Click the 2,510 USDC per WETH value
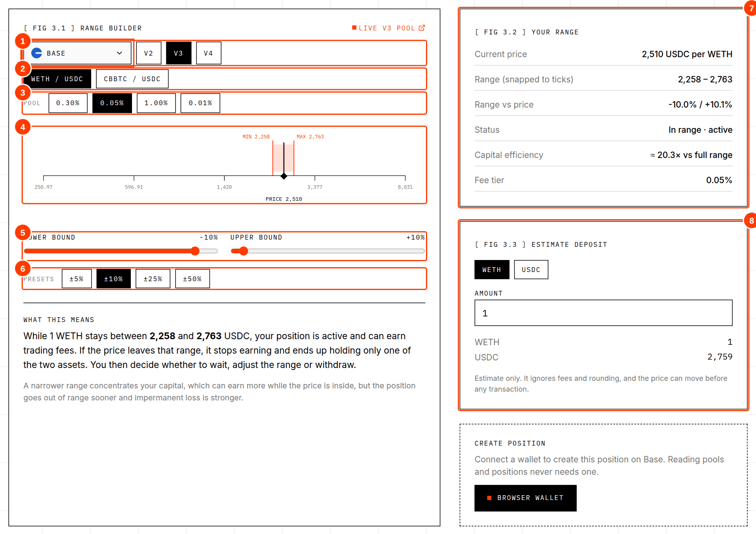 click(x=687, y=54)
